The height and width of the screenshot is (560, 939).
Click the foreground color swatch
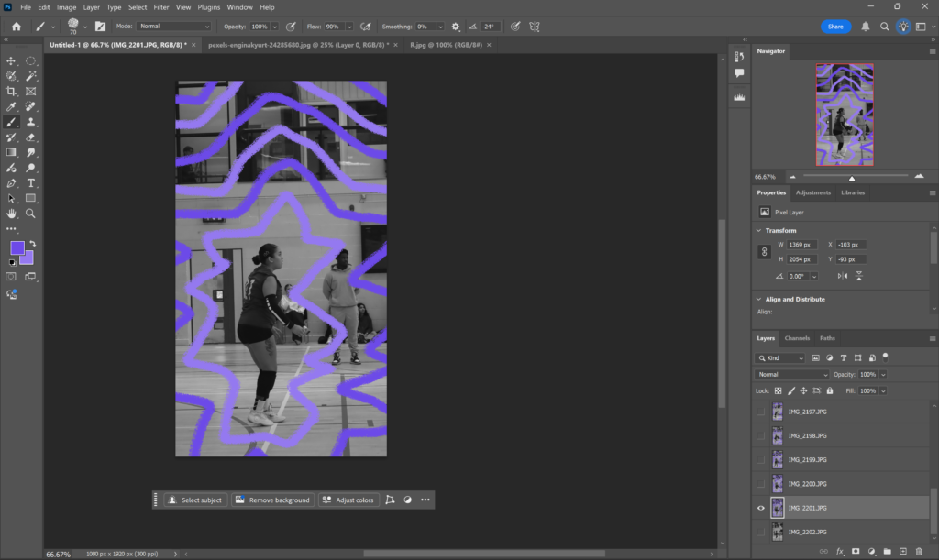pos(17,248)
